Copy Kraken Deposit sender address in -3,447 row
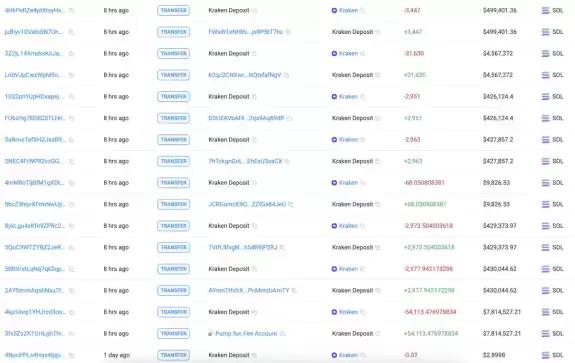 click(254, 11)
